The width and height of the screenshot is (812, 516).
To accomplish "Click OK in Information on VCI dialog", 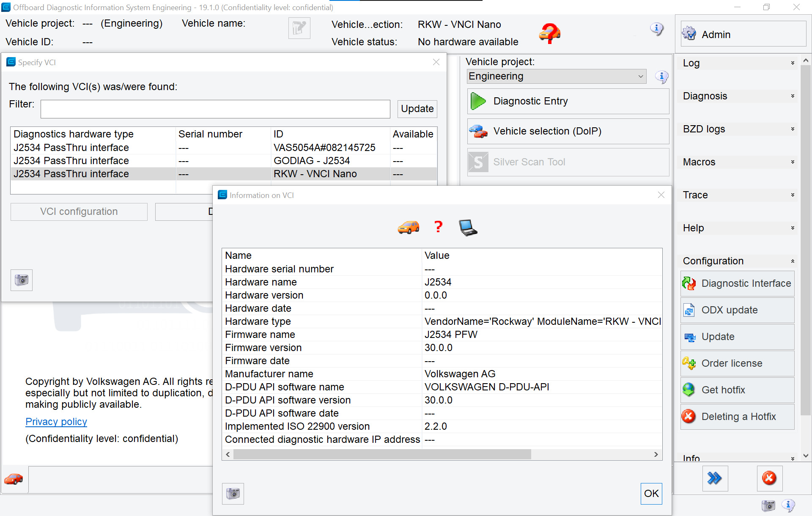I will coord(651,494).
